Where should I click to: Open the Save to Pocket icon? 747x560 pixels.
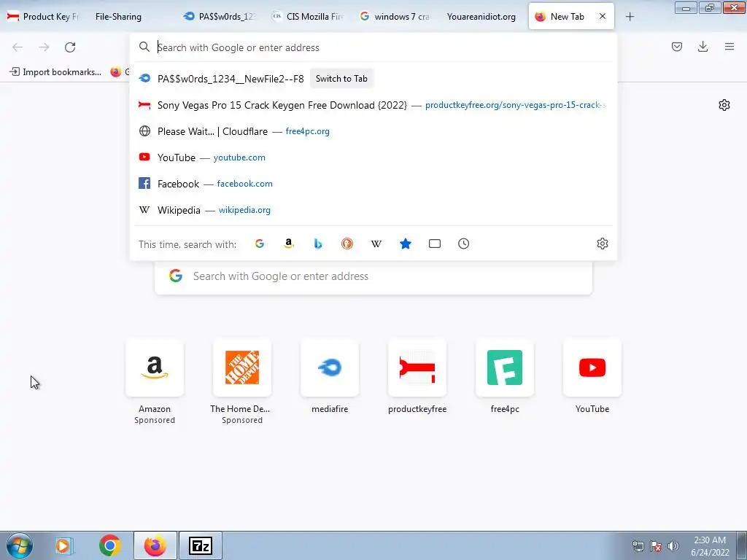(676, 47)
